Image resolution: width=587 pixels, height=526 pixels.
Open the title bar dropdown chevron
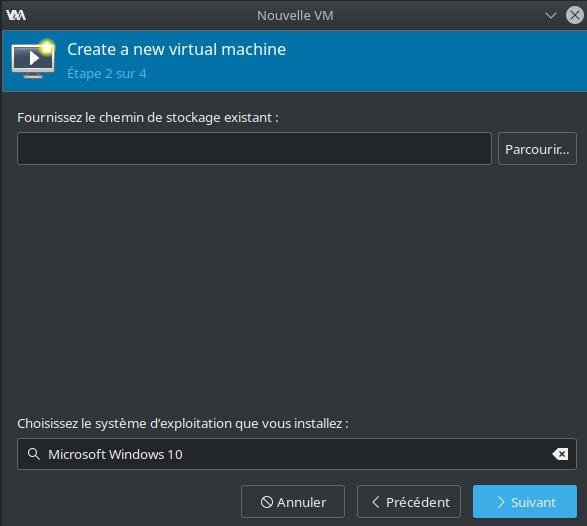pos(551,15)
